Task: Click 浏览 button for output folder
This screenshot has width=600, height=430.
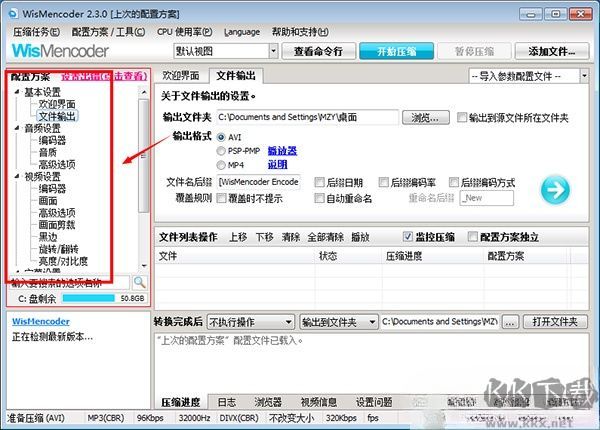Action: click(x=426, y=117)
